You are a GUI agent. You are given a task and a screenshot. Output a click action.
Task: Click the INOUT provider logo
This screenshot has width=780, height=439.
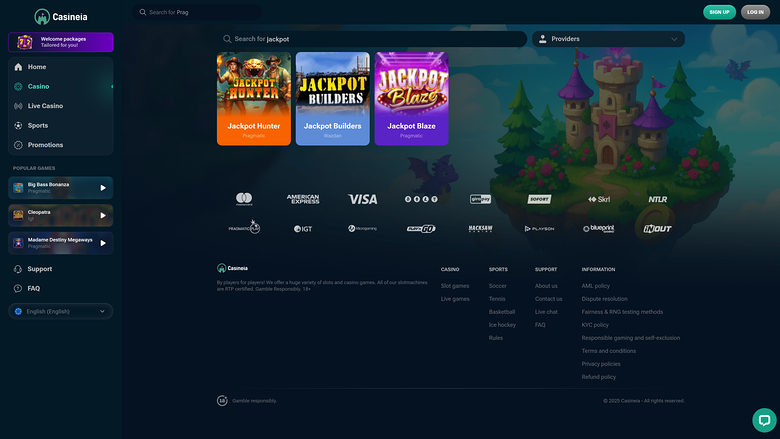[658, 229]
